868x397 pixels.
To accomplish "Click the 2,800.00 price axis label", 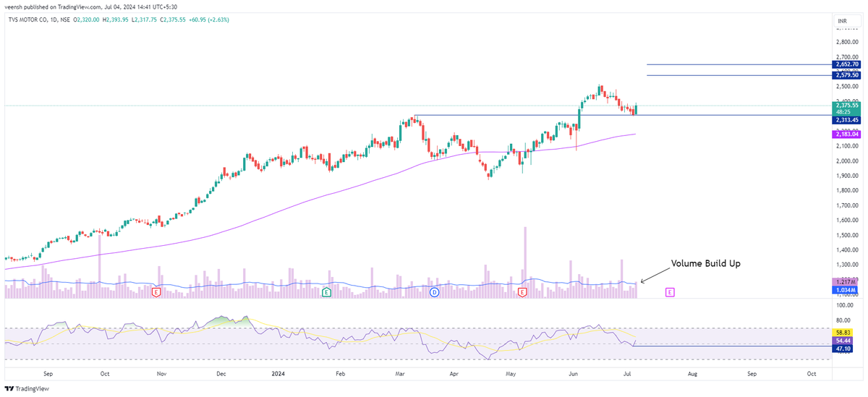I will click(848, 43).
